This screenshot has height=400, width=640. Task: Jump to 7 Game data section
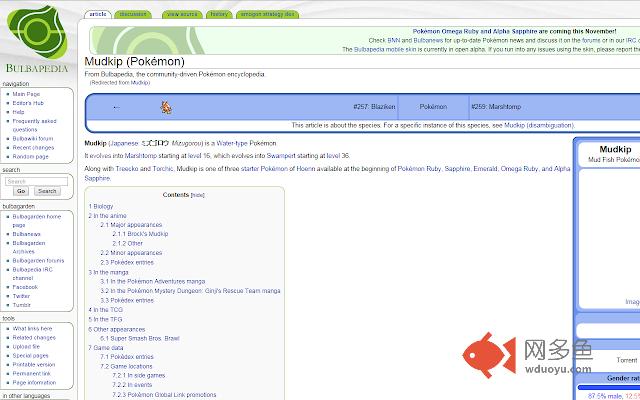106,348
